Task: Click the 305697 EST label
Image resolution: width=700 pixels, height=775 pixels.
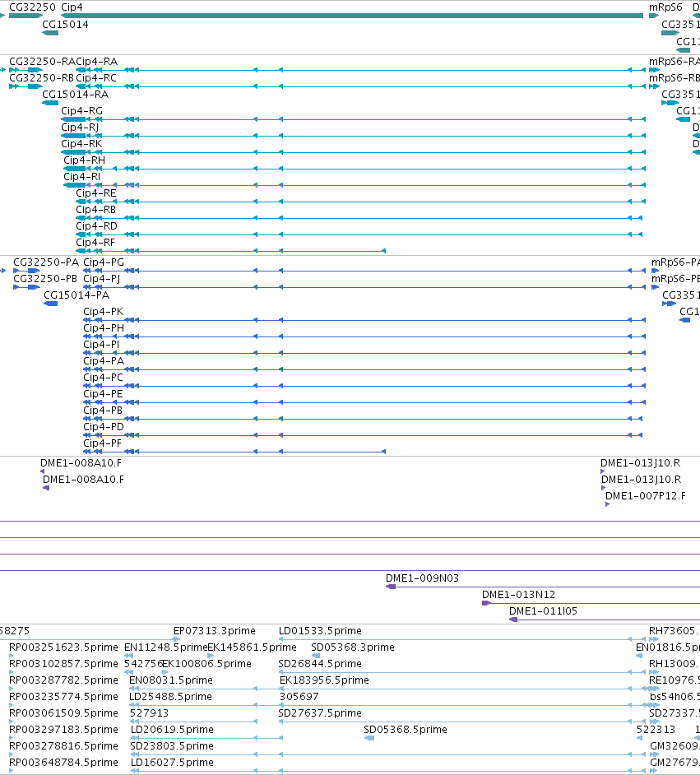Action: (x=299, y=696)
